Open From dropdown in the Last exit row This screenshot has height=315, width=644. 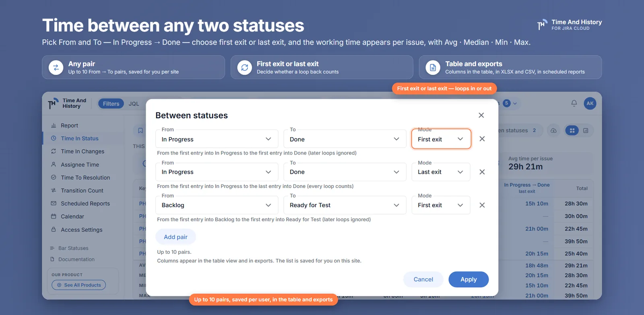217,172
